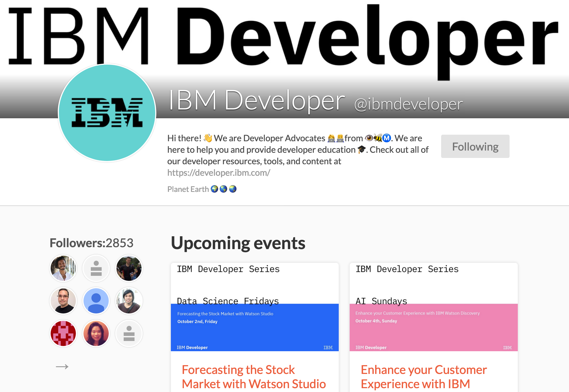Open follower avatar of man in outdoor photo
Viewport: 569px width, 392px height.
click(x=129, y=268)
